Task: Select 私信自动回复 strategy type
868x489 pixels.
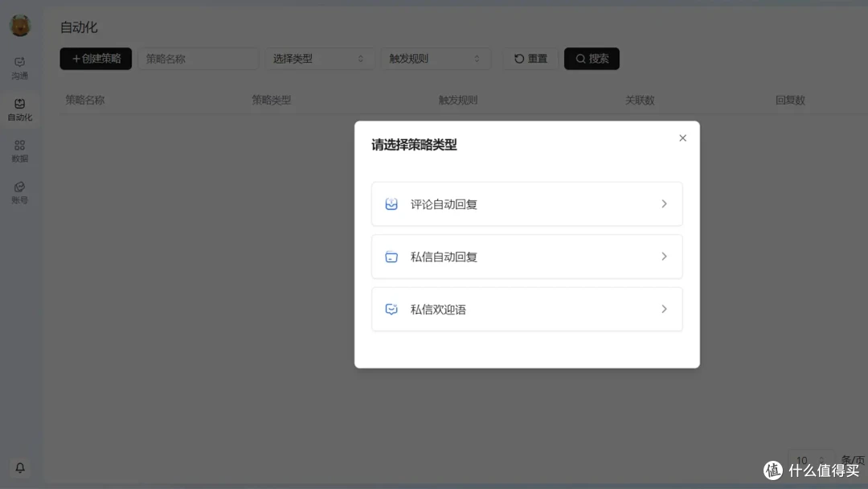Action: pyautogui.click(x=527, y=257)
